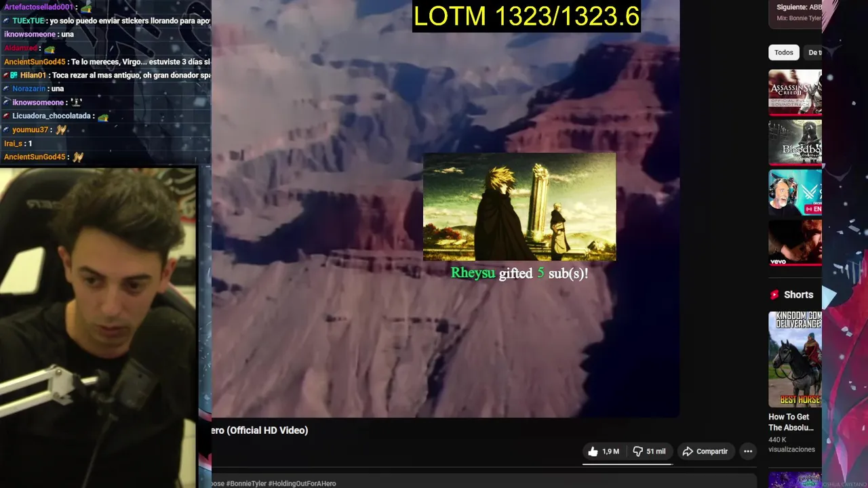Click the emote in Artefactosellado001's message
The height and width of the screenshot is (488, 868).
tap(85, 7)
